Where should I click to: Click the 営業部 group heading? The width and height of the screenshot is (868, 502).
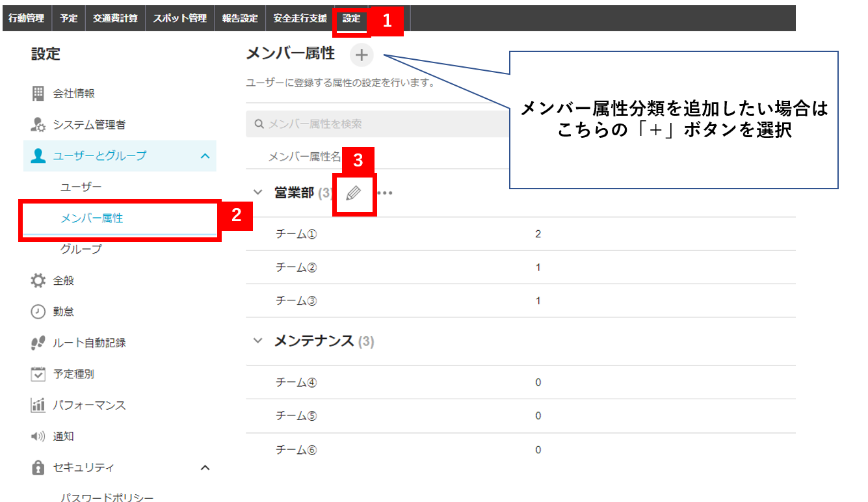coord(295,192)
